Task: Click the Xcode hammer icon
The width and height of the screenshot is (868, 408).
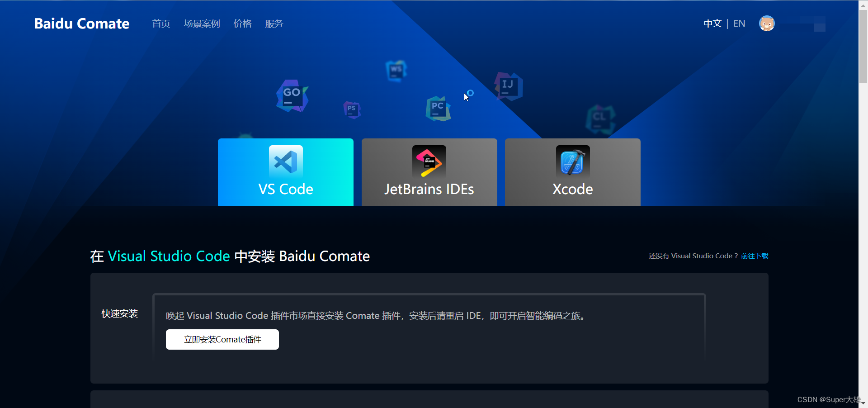Action: (573, 161)
